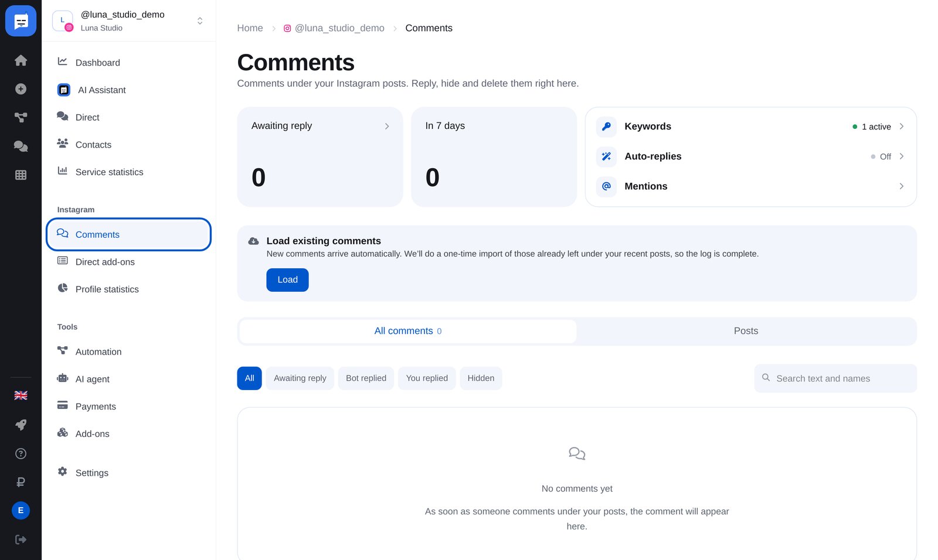The image size is (938, 560).
Task: Open Service statistics in the sidebar
Action: tap(128, 172)
